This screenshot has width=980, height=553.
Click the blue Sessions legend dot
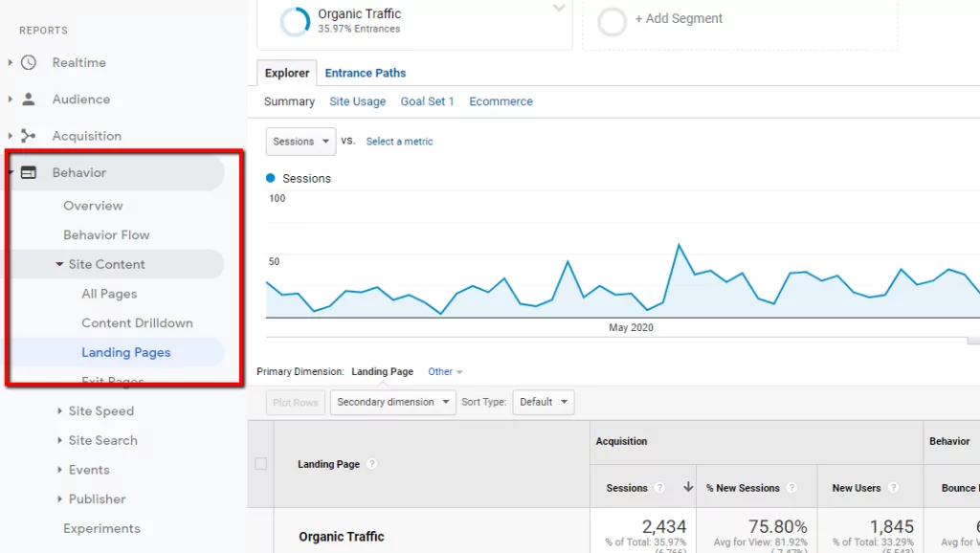point(271,178)
